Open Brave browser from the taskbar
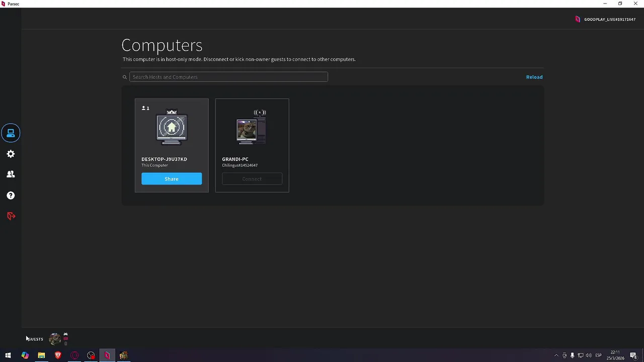The height and width of the screenshot is (362, 644). click(58, 355)
